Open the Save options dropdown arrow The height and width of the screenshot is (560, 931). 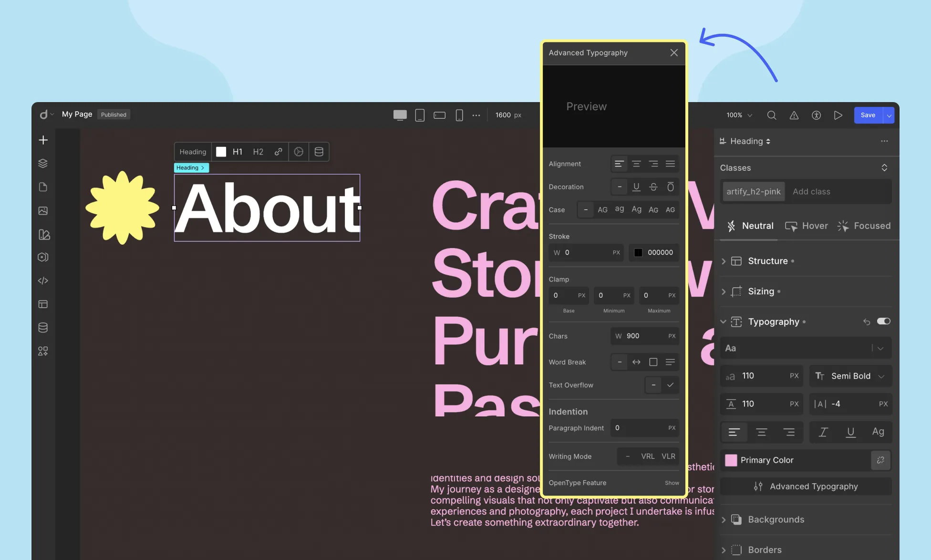tap(889, 115)
